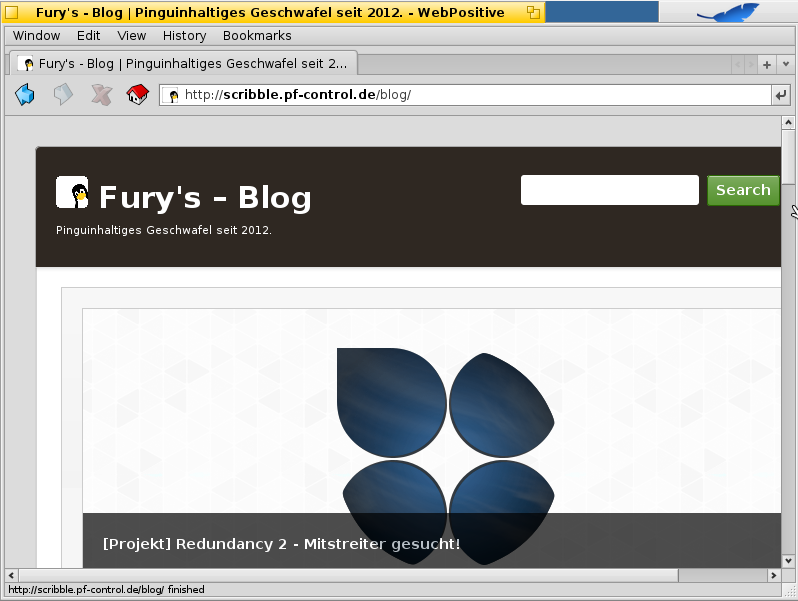The height and width of the screenshot is (601, 798).
Task: Select the Fury's - Blog tab
Action: point(185,63)
